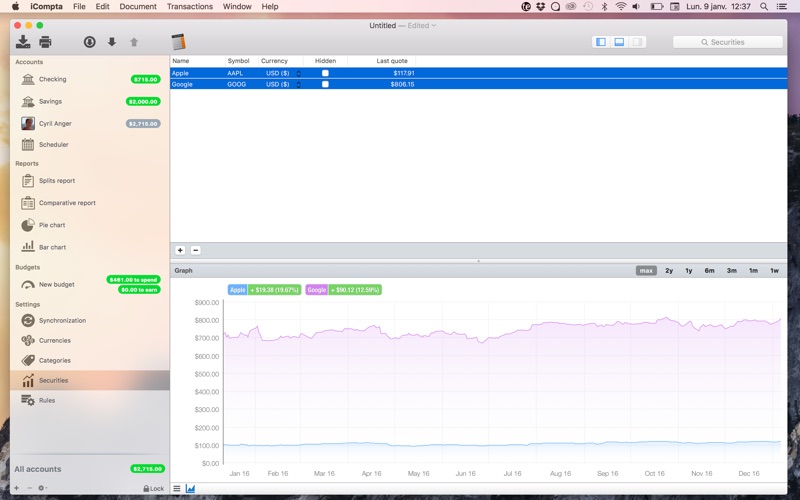Image resolution: width=800 pixels, height=500 pixels.
Task: Toggle the left sidebar panel button
Action: pyautogui.click(x=601, y=42)
